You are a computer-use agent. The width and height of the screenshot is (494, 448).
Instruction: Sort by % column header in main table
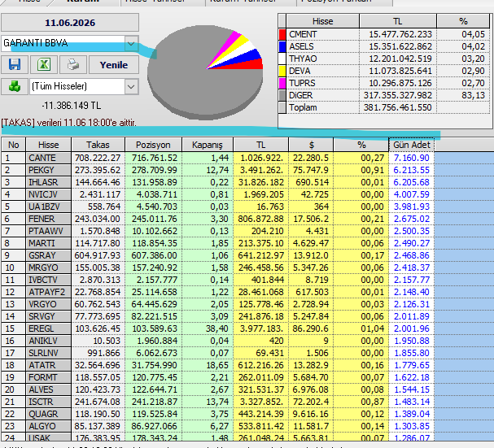(361, 145)
